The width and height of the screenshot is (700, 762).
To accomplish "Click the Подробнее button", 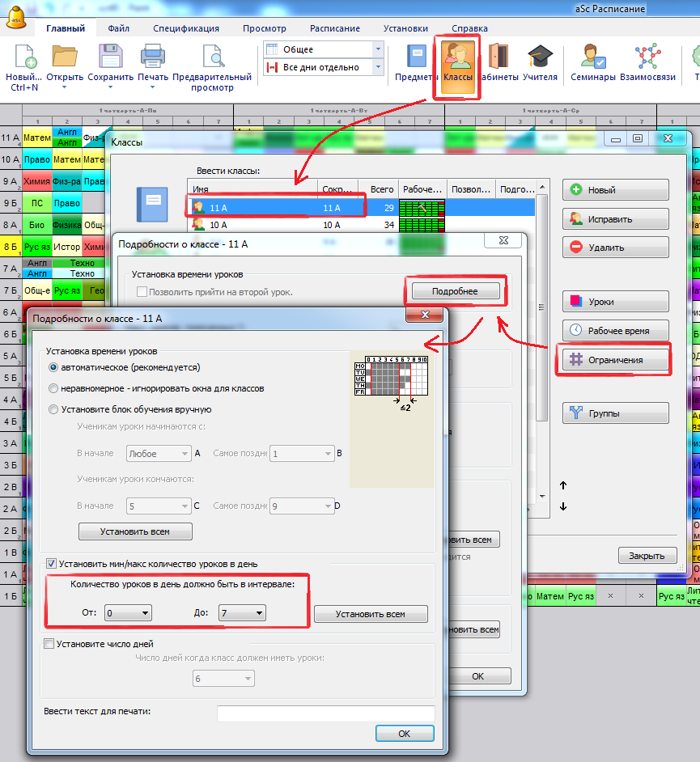I will [455, 291].
